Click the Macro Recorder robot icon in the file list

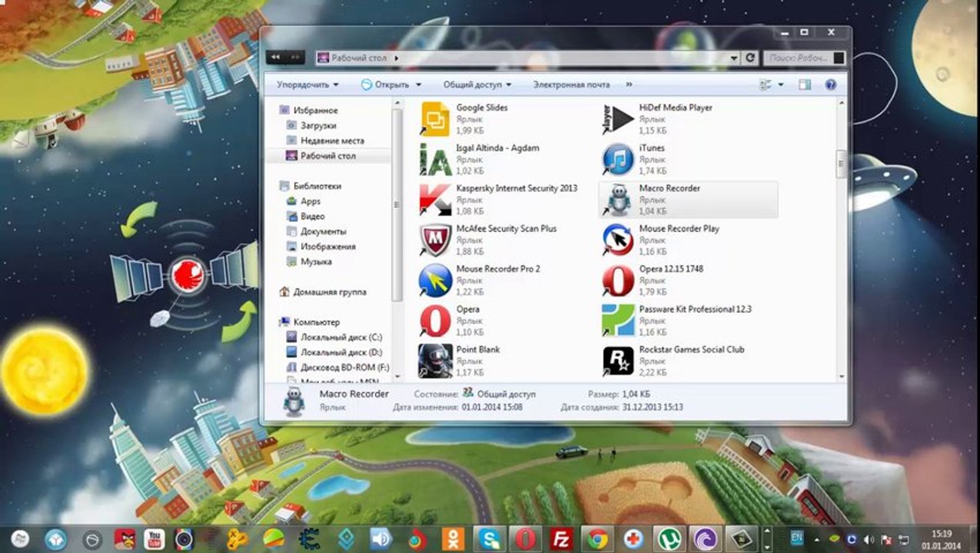tap(618, 200)
